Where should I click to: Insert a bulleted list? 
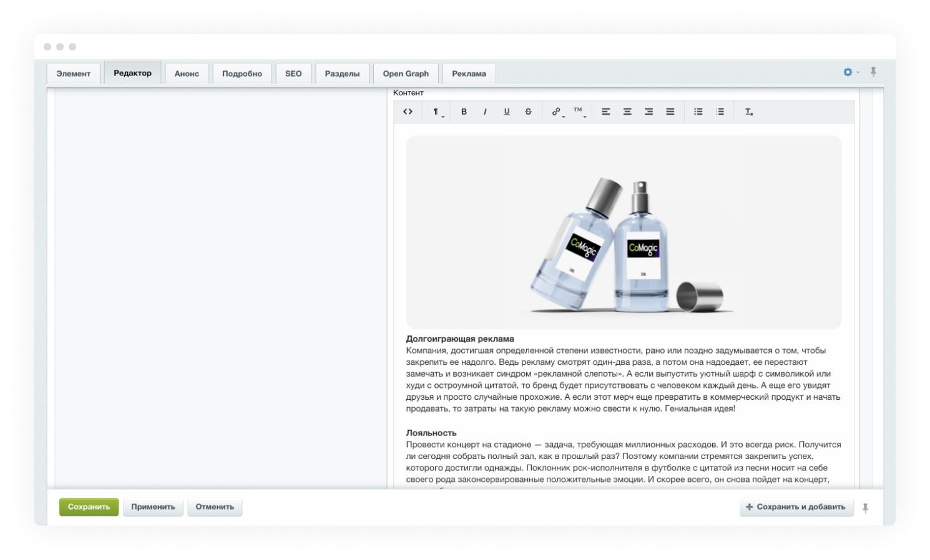point(698,112)
